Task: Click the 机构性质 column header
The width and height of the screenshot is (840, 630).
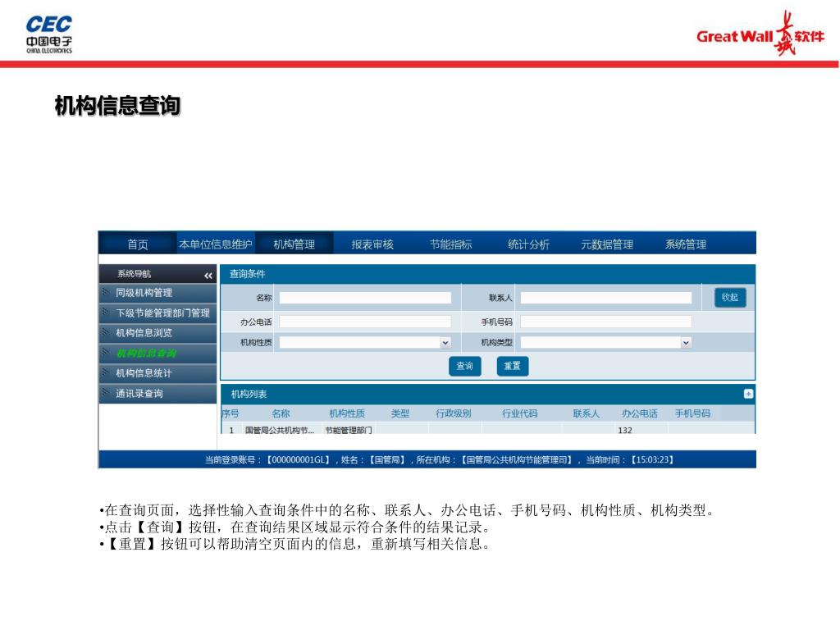Action: point(347,413)
